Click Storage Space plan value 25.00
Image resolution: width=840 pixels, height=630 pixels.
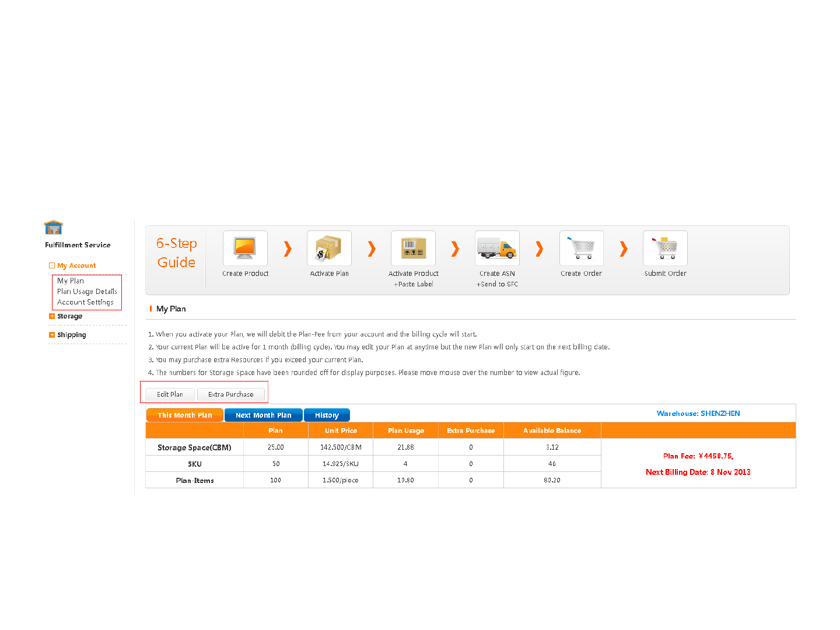276,447
